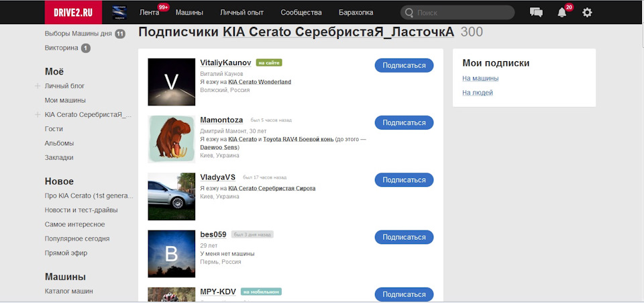Open Альбомы in sidebar
The width and height of the screenshot is (644, 303).
click(x=59, y=143)
